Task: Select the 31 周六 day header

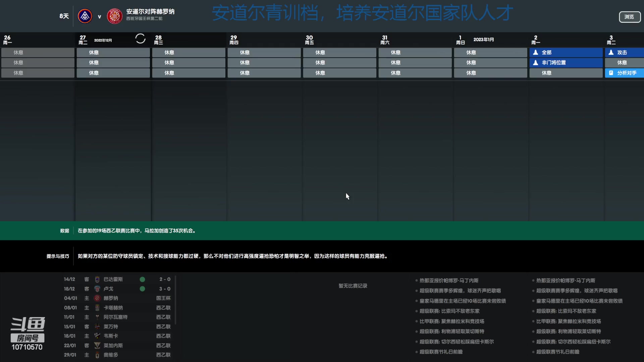Action: click(385, 40)
